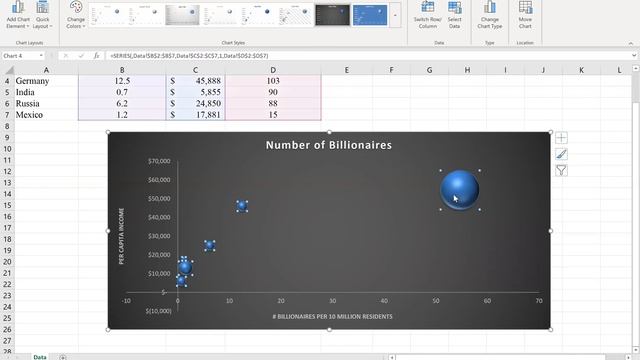Click the $70,000 vertical axis label
Image resolution: width=640 pixels, height=360 pixels.
159,161
